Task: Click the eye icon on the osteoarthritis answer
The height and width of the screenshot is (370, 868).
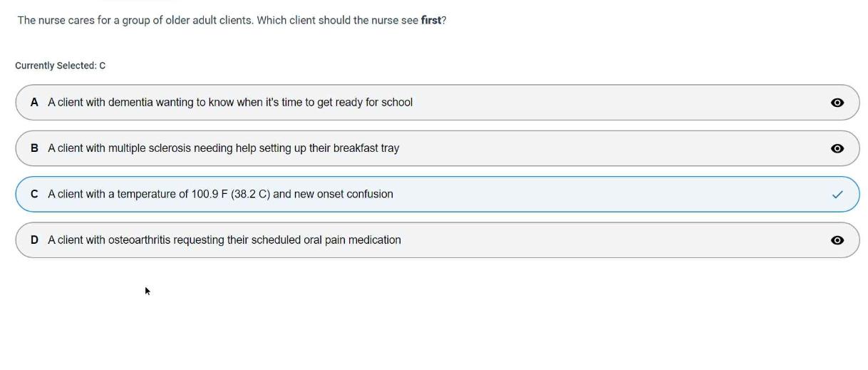Action: point(837,240)
